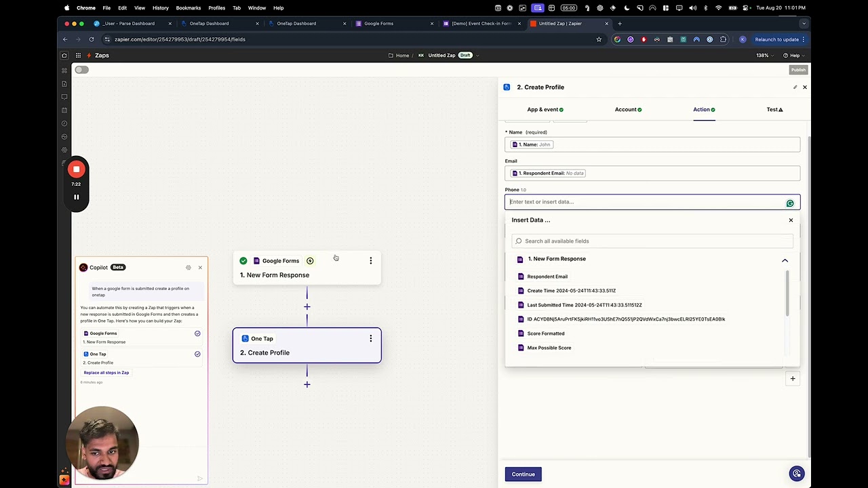Click the Wi-Fi status icon in menu bar
The width and height of the screenshot is (868, 488).
click(x=718, y=8)
